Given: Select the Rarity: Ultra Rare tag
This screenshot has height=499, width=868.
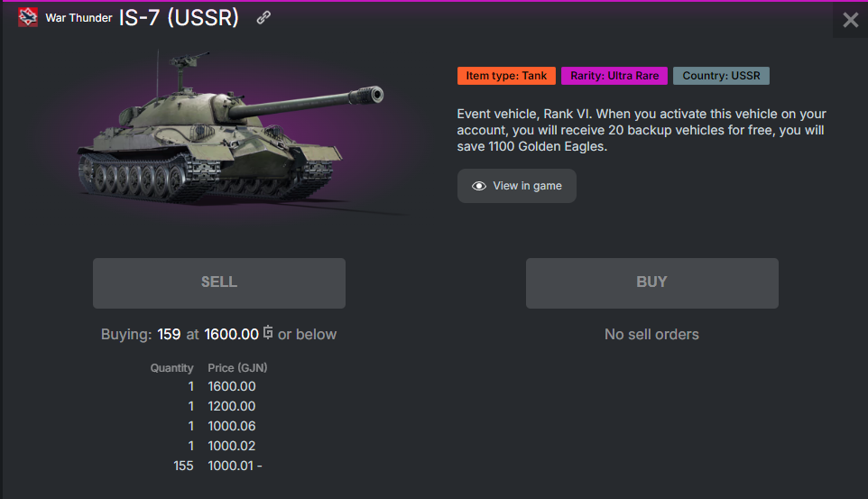Looking at the screenshot, I should coord(614,76).
